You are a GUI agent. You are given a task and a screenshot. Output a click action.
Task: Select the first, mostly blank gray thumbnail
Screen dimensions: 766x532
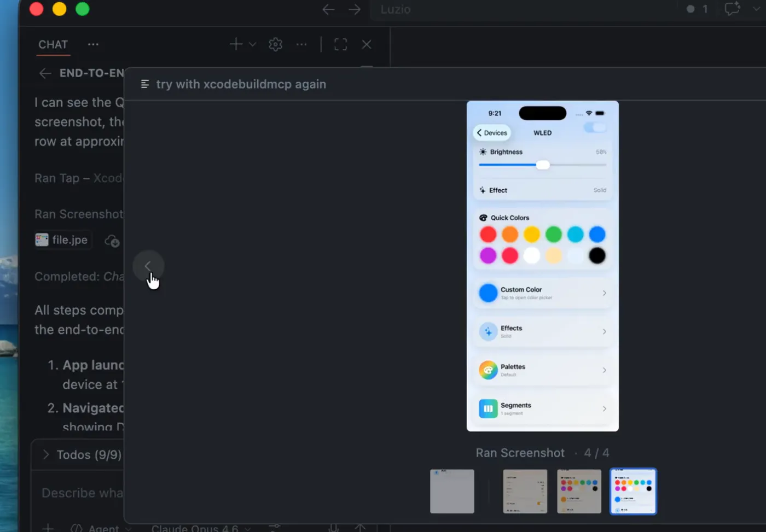(452, 492)
